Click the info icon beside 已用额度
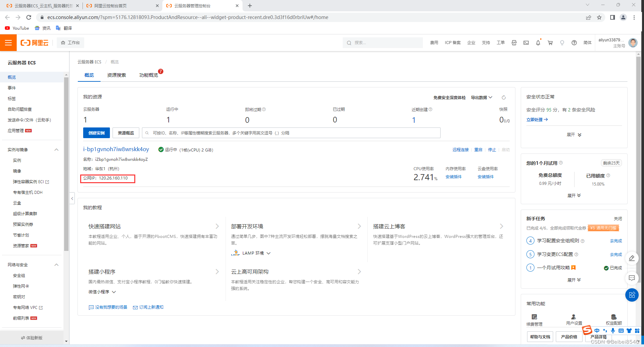The width and height of the screenshot is (644, 347). pyautogui.click(x=608, y=176)
